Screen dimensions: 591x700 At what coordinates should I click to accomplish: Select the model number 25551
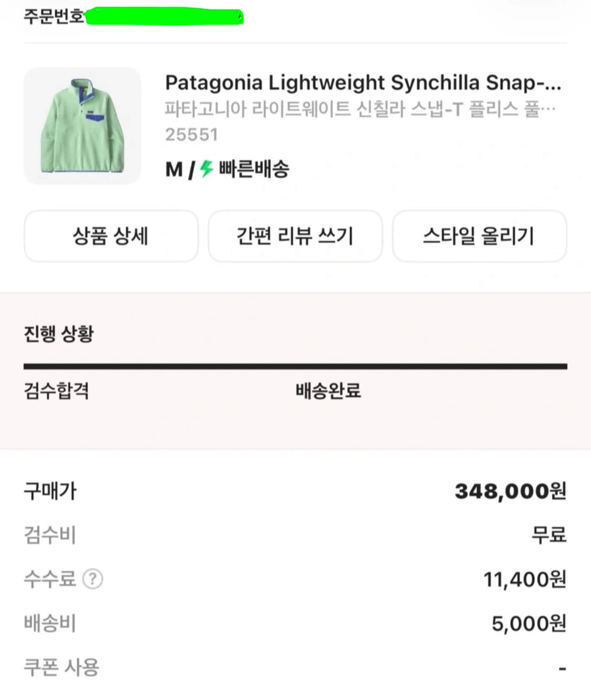[191, 135]
